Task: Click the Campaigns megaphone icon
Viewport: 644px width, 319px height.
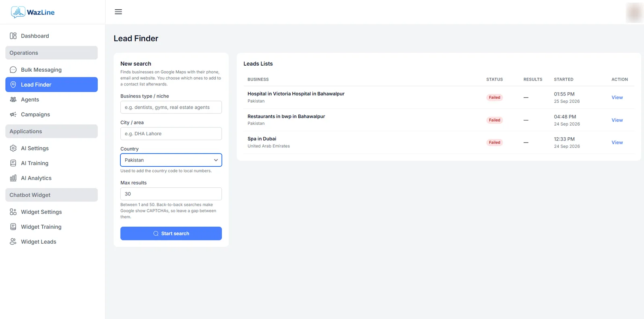Action: coord(13,114)
